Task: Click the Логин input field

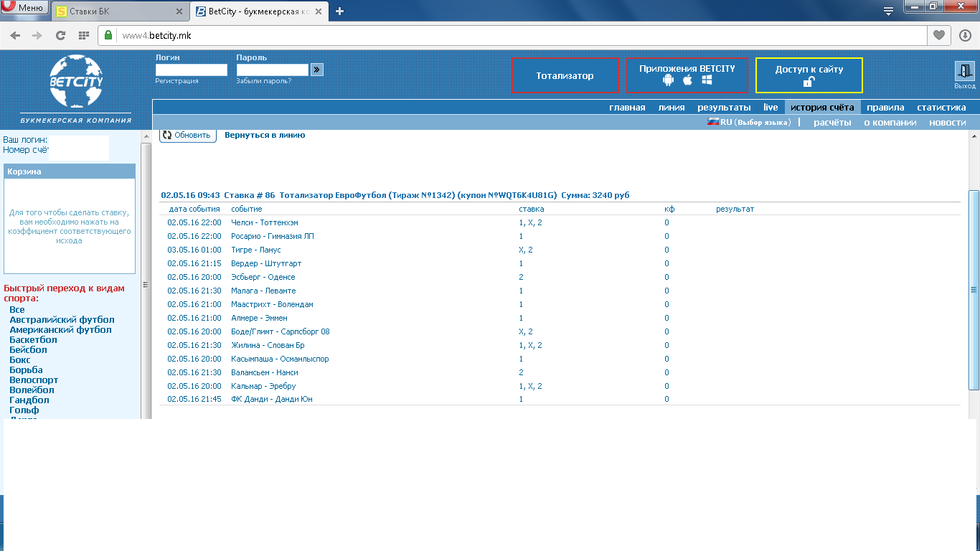Action: coord(192,70)
